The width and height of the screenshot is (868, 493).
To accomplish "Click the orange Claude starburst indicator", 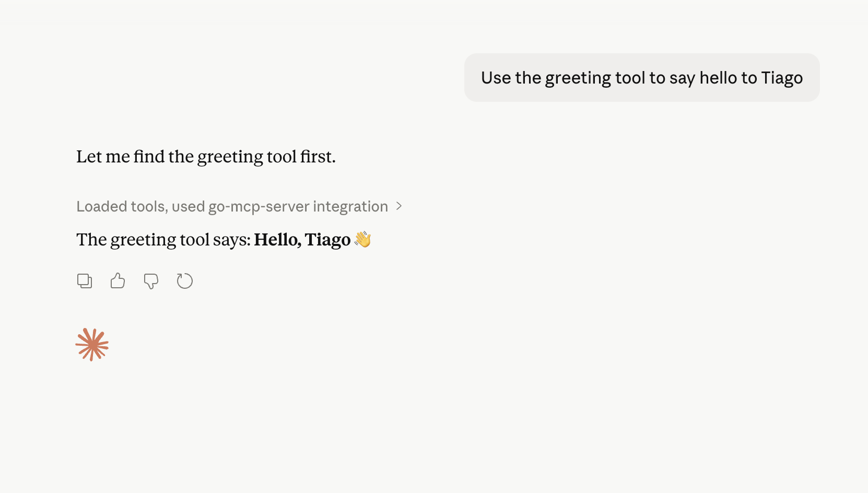I will (x=92, y=344).
